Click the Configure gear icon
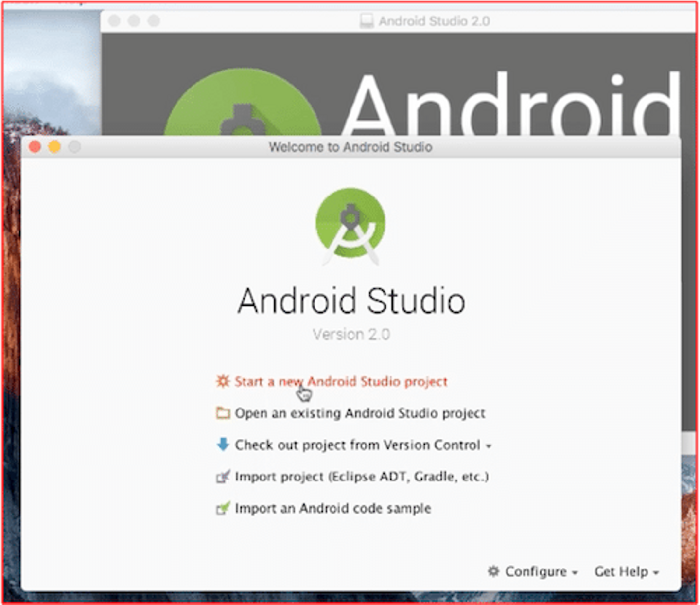The height and width of the screenshot is (605, 700). tap(493, 571)
